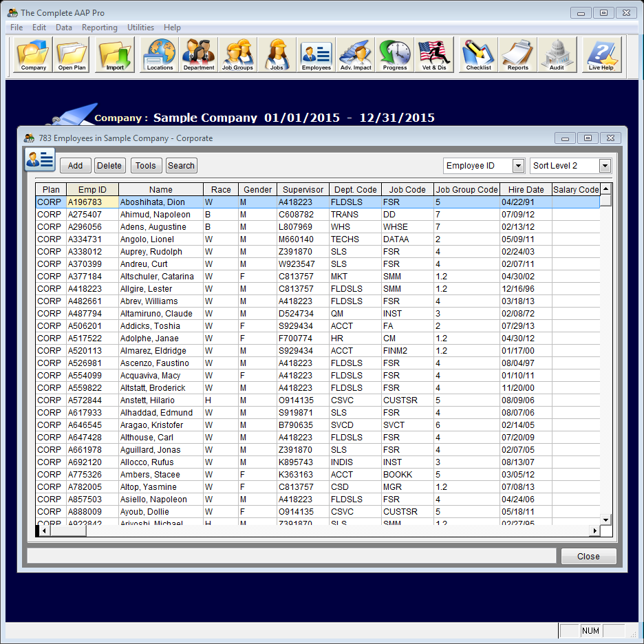
Task: Open the Locations globe icon
Action: pos(160,55)
